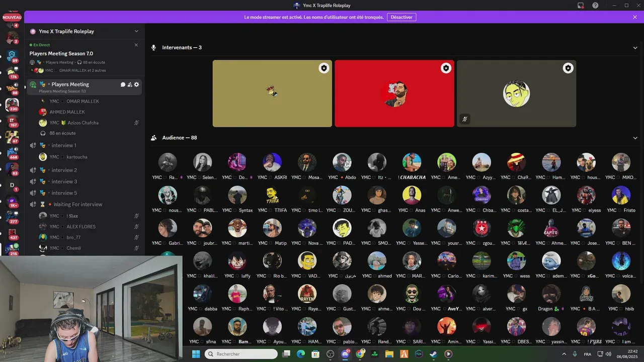This screenshot has width=644, height=362.
Task: Open the Discord help icon in title bar
Action: pos(595,6)
